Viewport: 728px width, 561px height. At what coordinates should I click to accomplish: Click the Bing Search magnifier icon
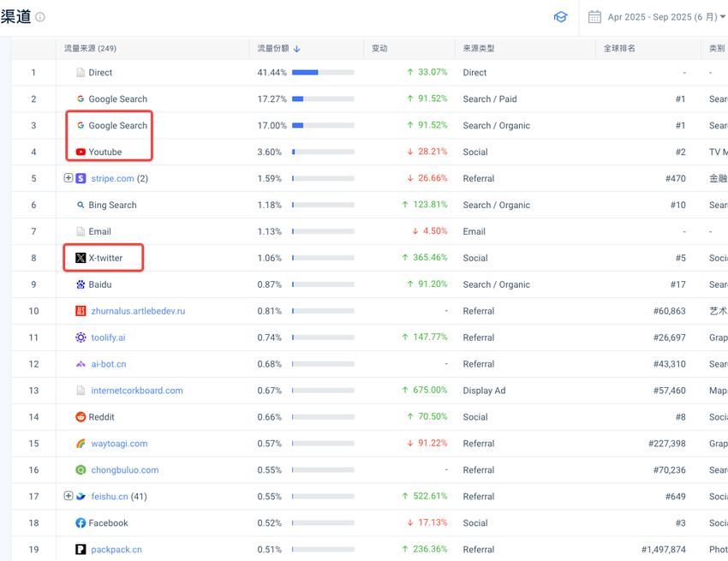[x=81, y=205]
